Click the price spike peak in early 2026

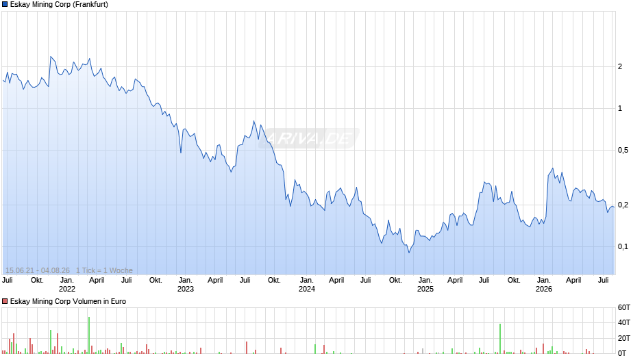(552, 168)
